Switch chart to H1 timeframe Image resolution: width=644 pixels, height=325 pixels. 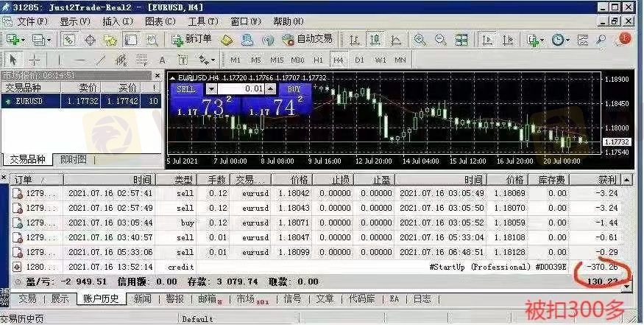[x=318, y=60]
